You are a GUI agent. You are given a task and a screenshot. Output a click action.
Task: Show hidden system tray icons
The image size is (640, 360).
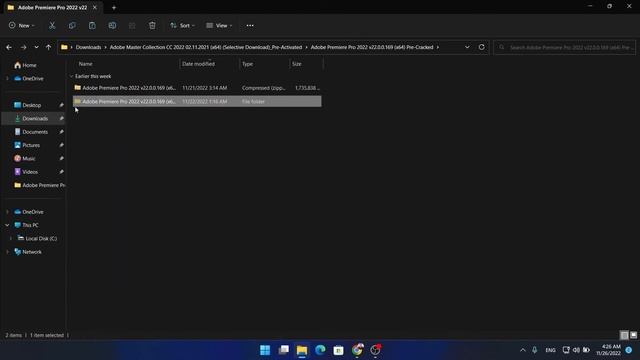pos(522,350)
